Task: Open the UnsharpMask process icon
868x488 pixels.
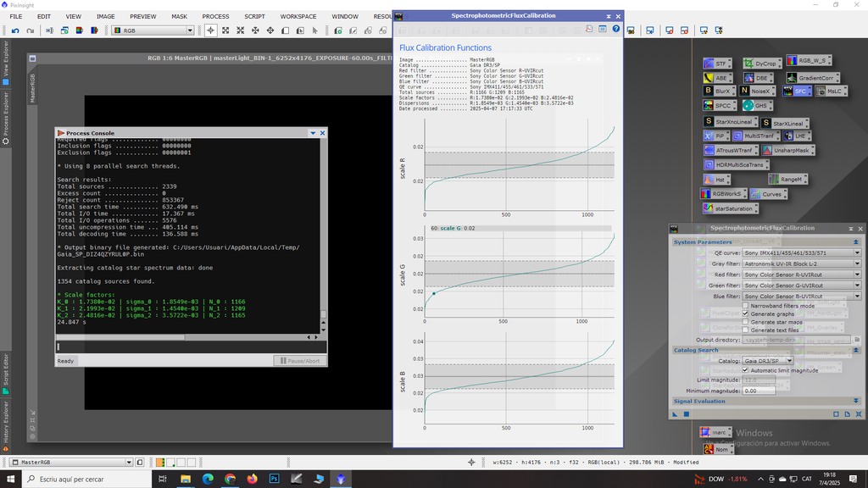Action: [787, 150]
